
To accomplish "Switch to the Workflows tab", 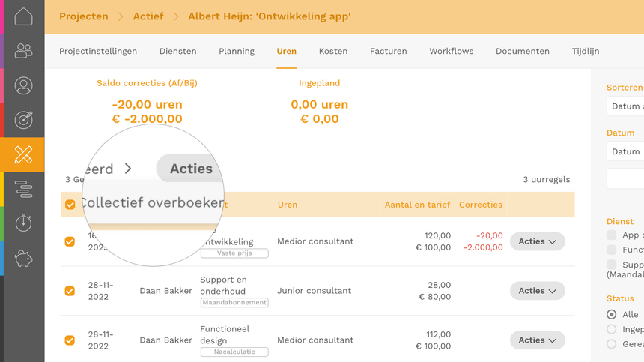I will click(452, 52).
